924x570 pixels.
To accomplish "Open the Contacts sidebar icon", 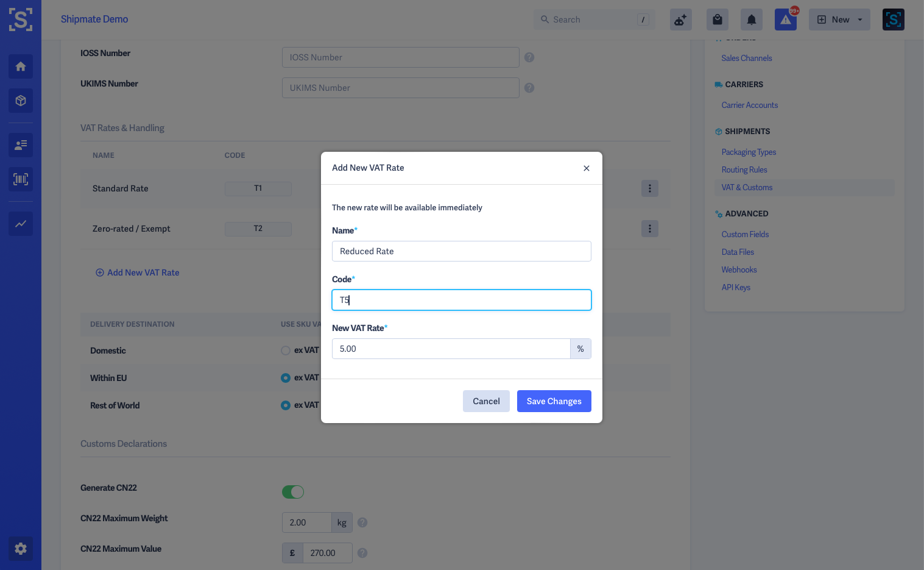I will (21, 145).
